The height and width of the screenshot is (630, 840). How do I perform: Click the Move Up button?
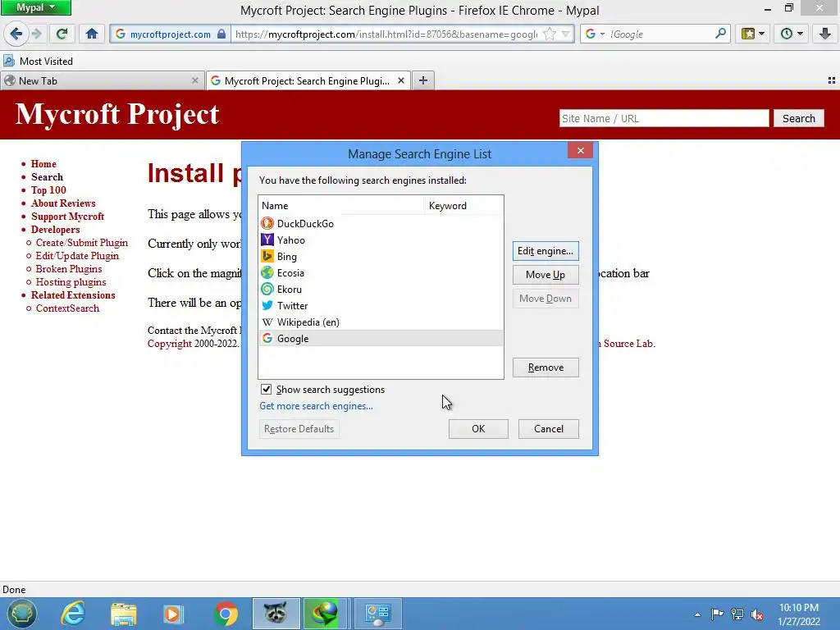point(546,274)
